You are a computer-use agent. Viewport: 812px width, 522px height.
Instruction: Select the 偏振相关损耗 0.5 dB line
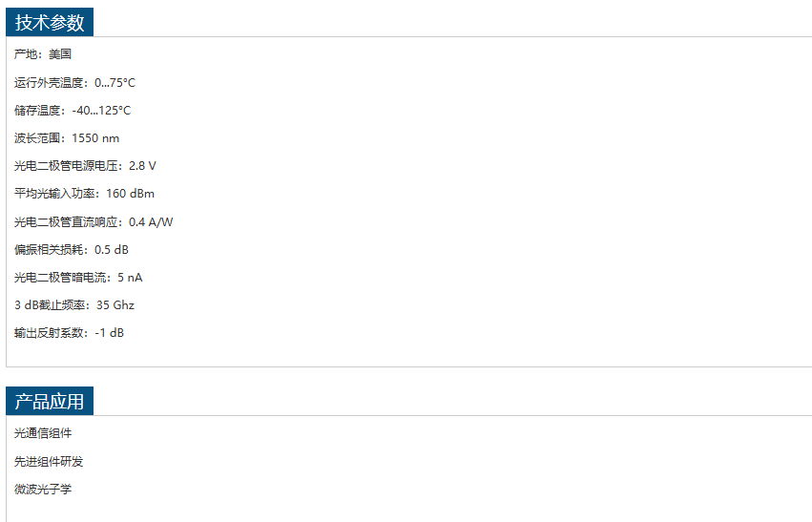pos(72,250)
